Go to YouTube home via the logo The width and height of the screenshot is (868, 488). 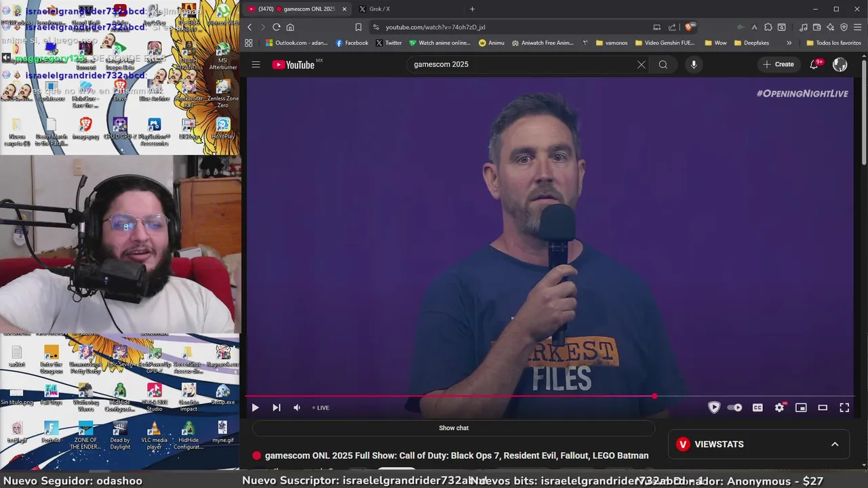pos(294,64)
